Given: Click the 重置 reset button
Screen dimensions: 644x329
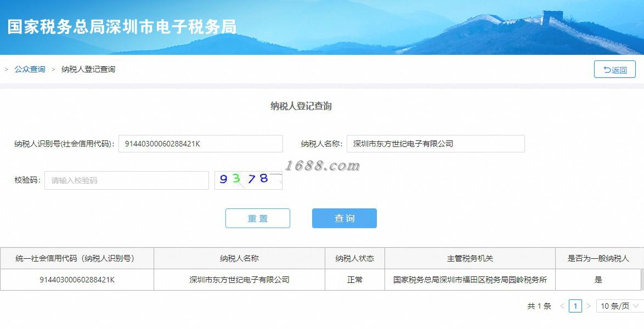Looking at the screenshot, I should tap(257, 218).
